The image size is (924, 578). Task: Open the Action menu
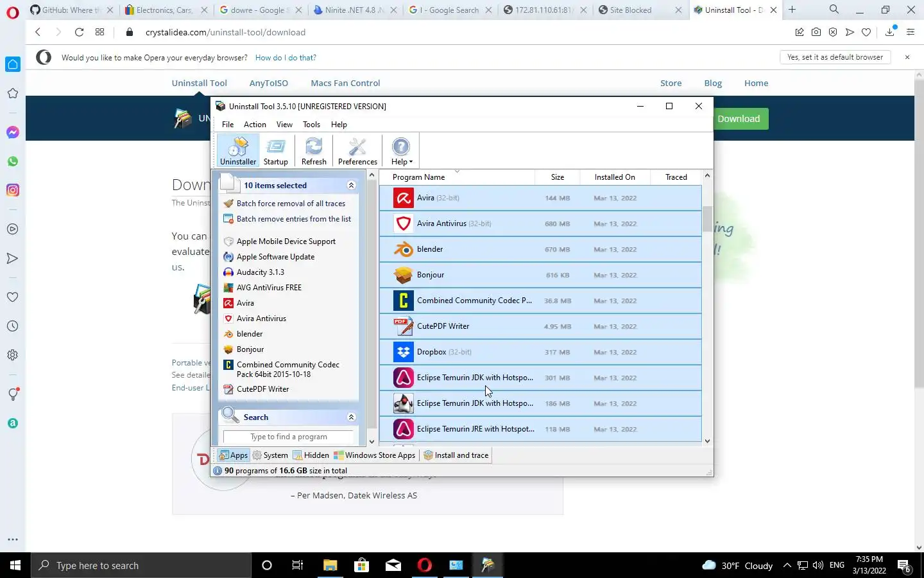(255, 125)
